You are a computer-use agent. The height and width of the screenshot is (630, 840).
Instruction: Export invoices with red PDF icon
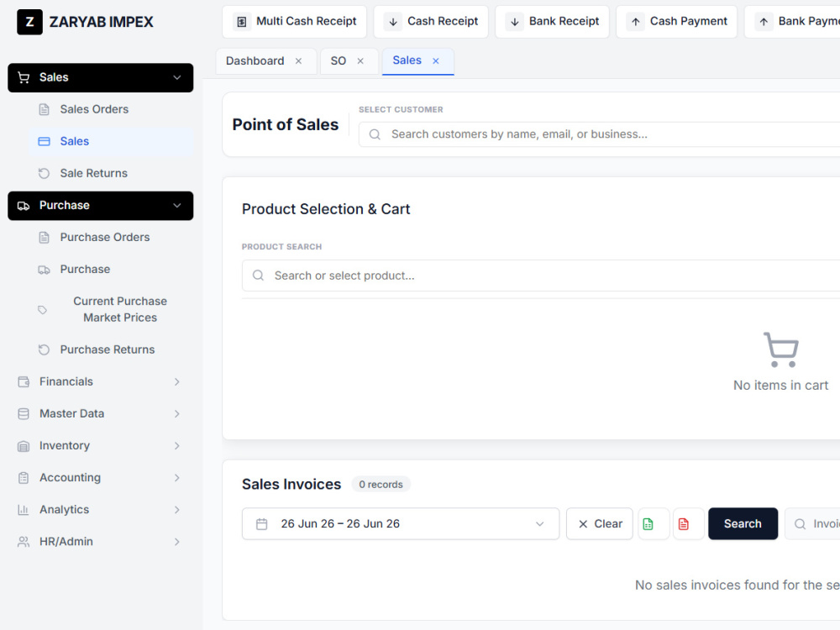click(x=689, y=524)
